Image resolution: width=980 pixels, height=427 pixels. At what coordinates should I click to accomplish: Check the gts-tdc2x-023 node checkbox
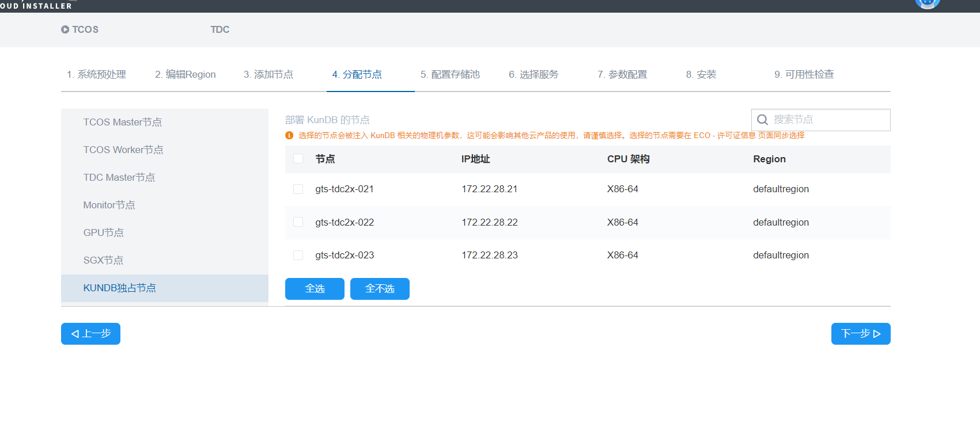click(x=298, y=255)
